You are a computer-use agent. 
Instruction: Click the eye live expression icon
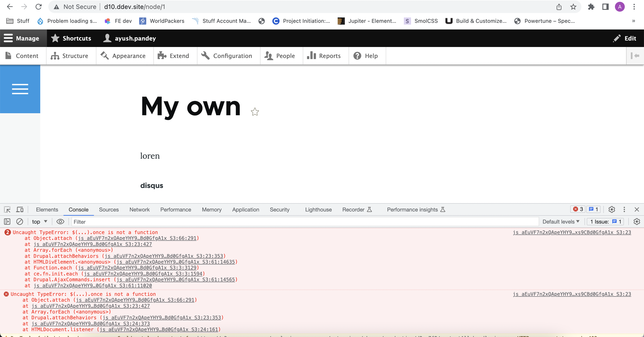60,222
